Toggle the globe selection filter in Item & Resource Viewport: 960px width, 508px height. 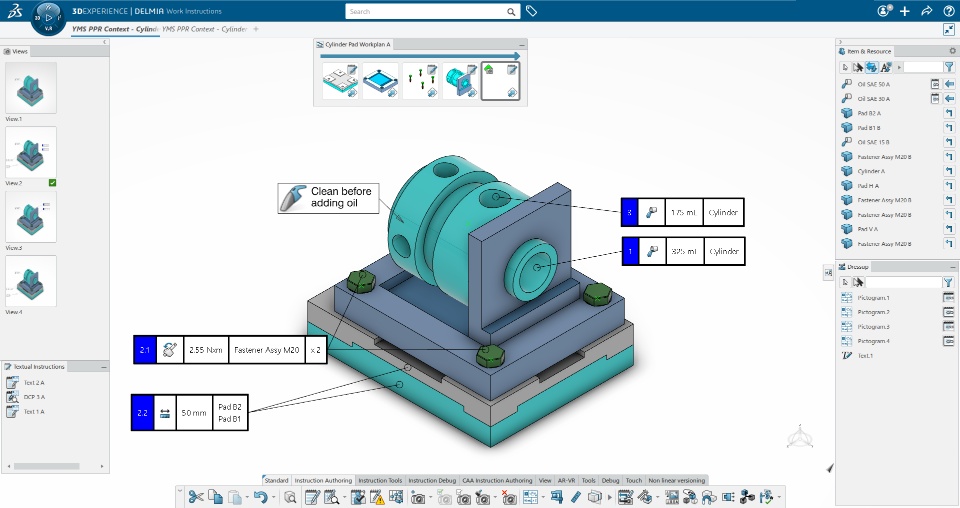(x=872, y=67)
